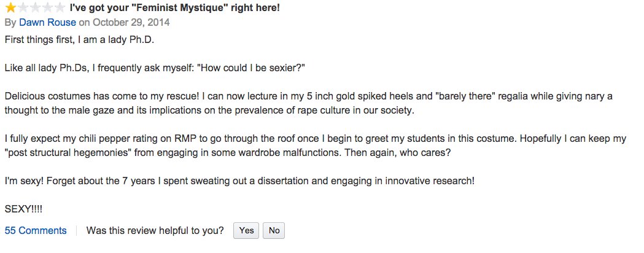Click the "Feminist Mystique" review title

pos(174,7)
